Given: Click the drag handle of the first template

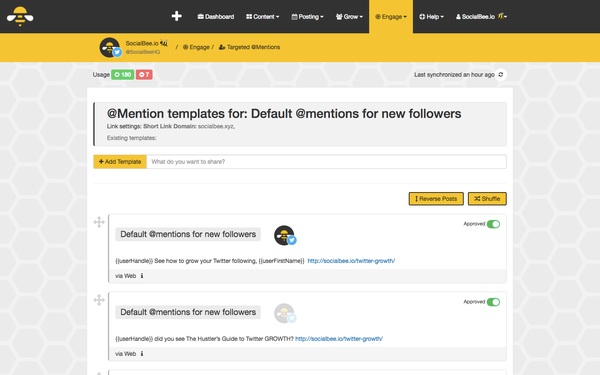Looking at the screenshot, I should pyautogui.click(x=99, y=222).
